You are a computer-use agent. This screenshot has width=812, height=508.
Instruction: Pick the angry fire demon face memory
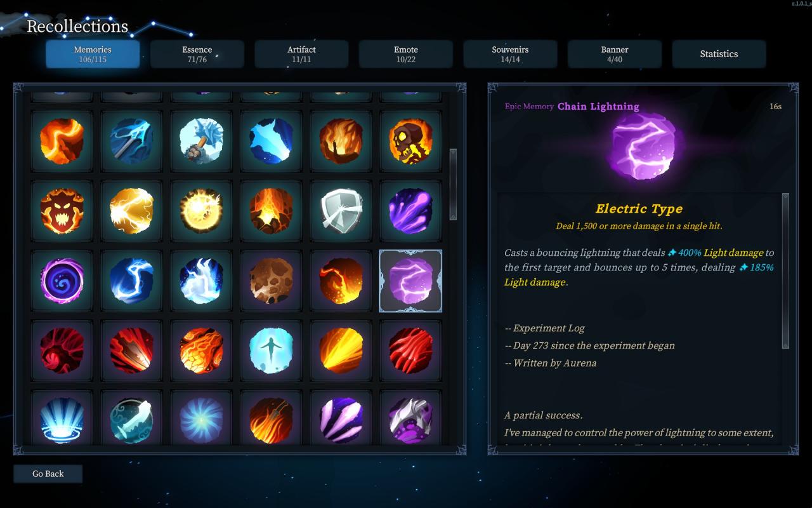pyautogui.click(x=62, y=211)
